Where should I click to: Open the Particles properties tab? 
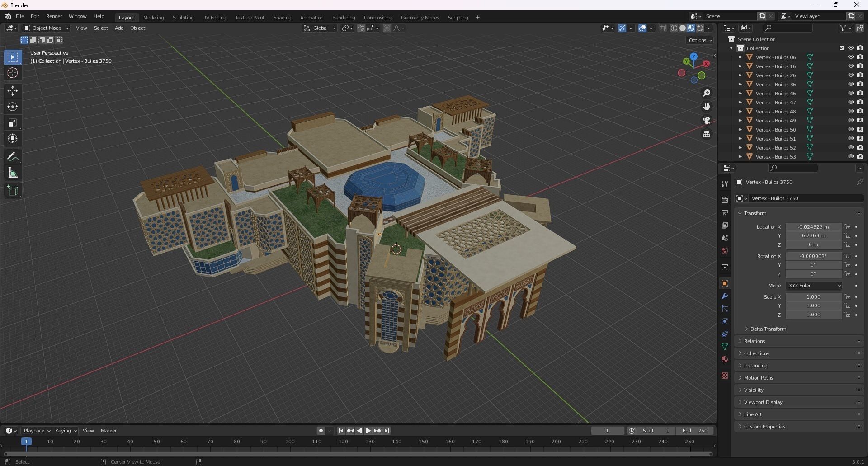point(725,309)
